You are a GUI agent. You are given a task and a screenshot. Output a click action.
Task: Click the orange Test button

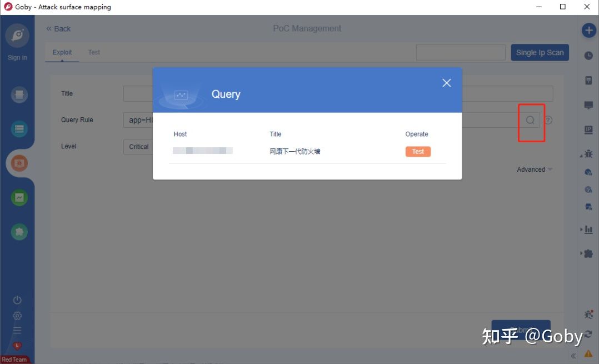point(418,152)
